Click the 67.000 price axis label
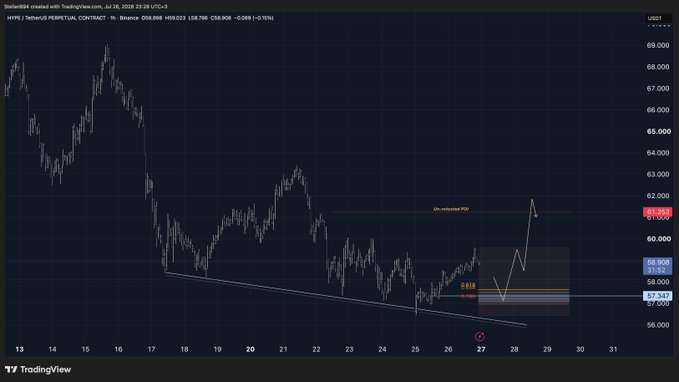The height and width of the screenshot is (382, 679). (657, 88)
